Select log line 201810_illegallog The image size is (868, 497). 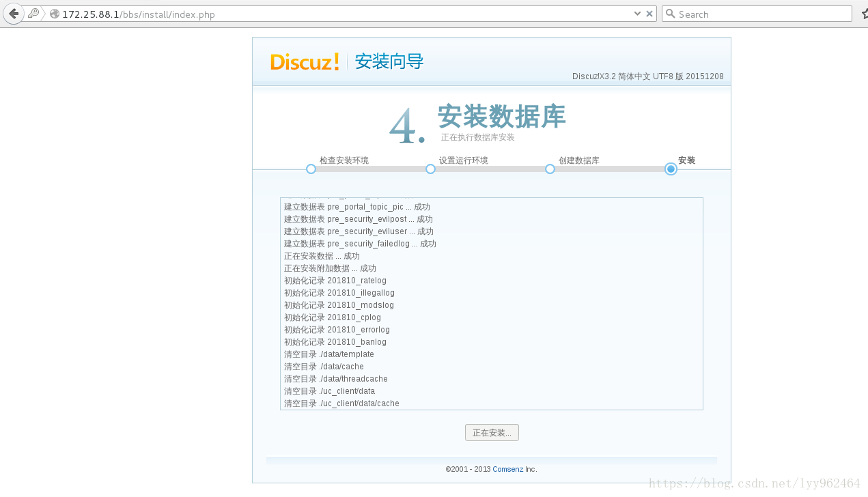(339, 293)
